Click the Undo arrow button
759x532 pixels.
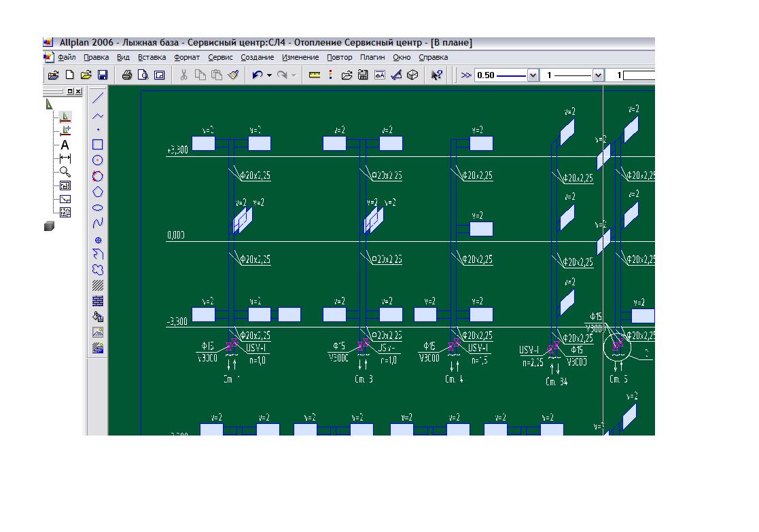[x=258, y=75]
